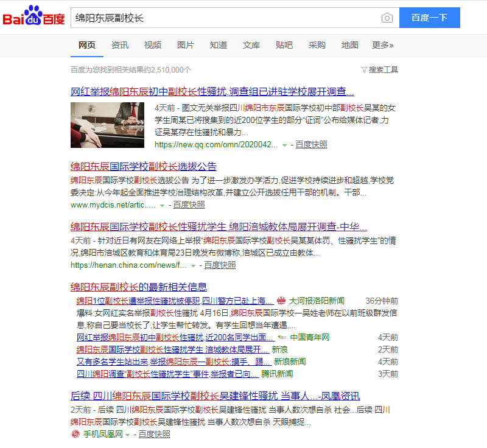
Task: Click URL https://henan.china.com/news/f...
Action: click(128, 265)
